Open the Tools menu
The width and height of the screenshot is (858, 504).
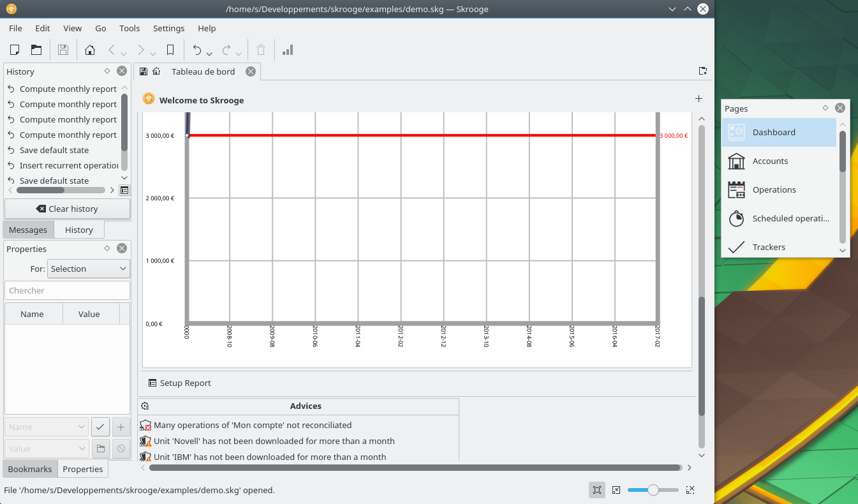pyautogui.click(x=129, y=28)
